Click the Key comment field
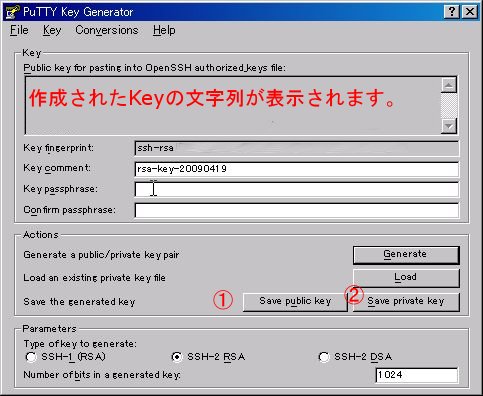Viewport: 483px width, 396px height. (296, 169)
